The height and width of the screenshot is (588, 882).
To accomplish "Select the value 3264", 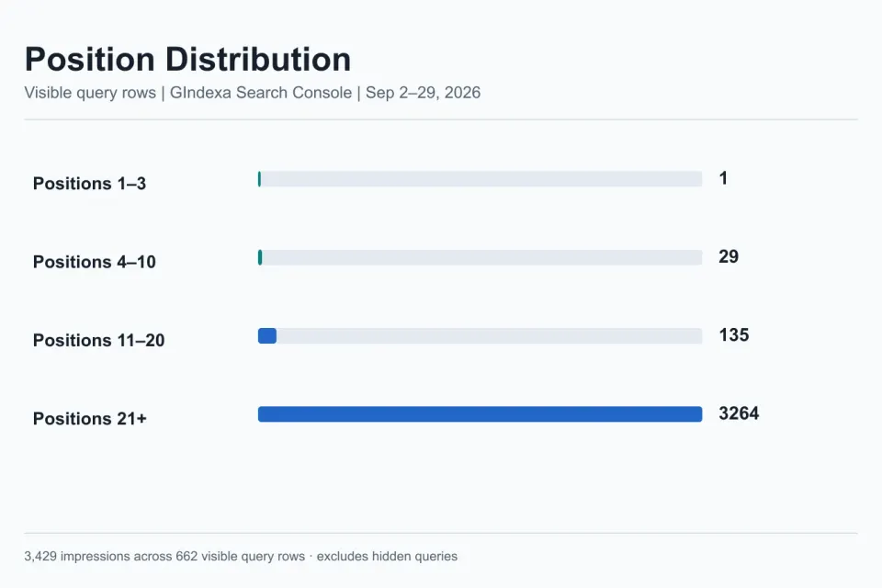I will pos(739,413).
